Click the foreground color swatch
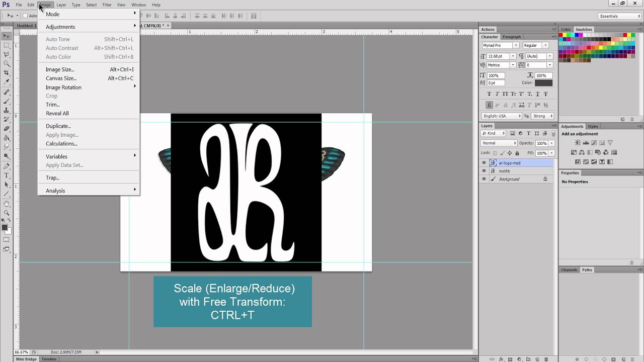Viewport: 644px width, 362px height. click(5, 228)
